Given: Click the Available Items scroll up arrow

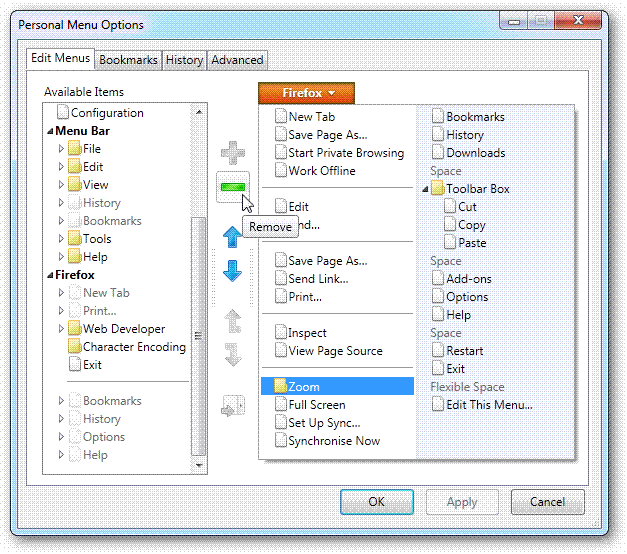Looking at the screenshot, I should point(199,112).
